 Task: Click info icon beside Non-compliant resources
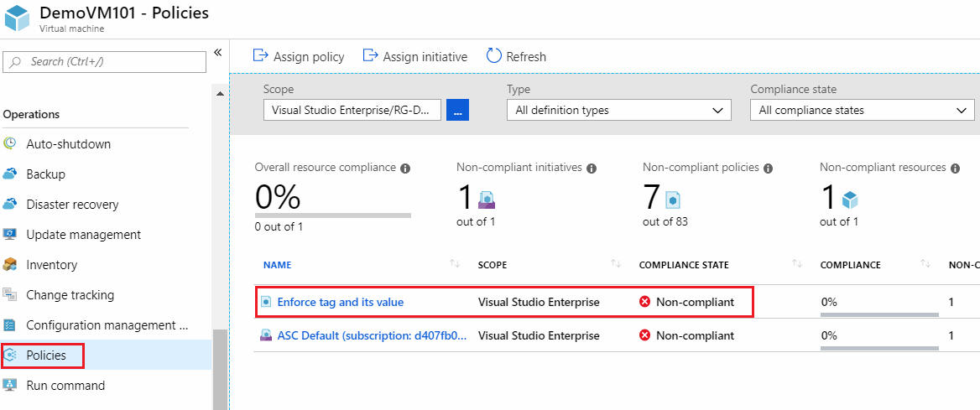click(x=955, y=169)
